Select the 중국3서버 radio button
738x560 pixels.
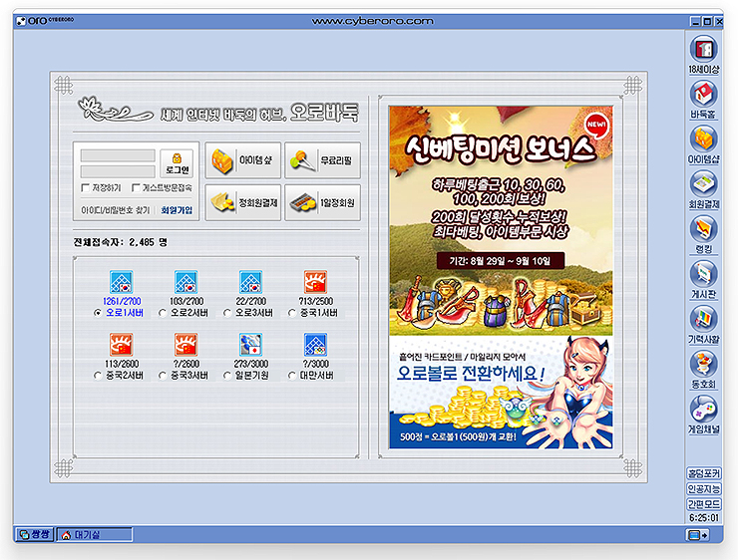point(163,376)
